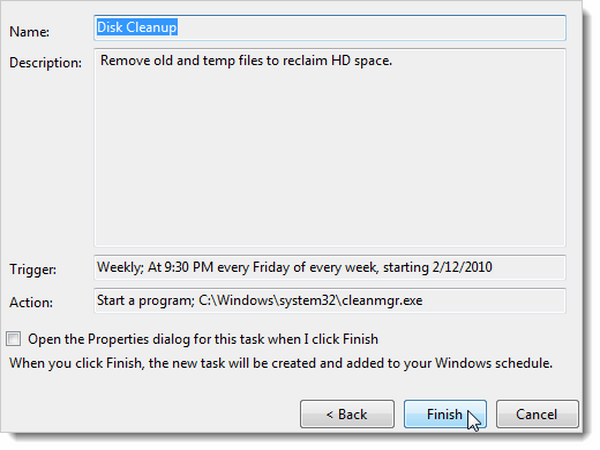Enable the Open Properties dialog checkbox
Viewport: 600px width, 450px height.
click(15, 339)
